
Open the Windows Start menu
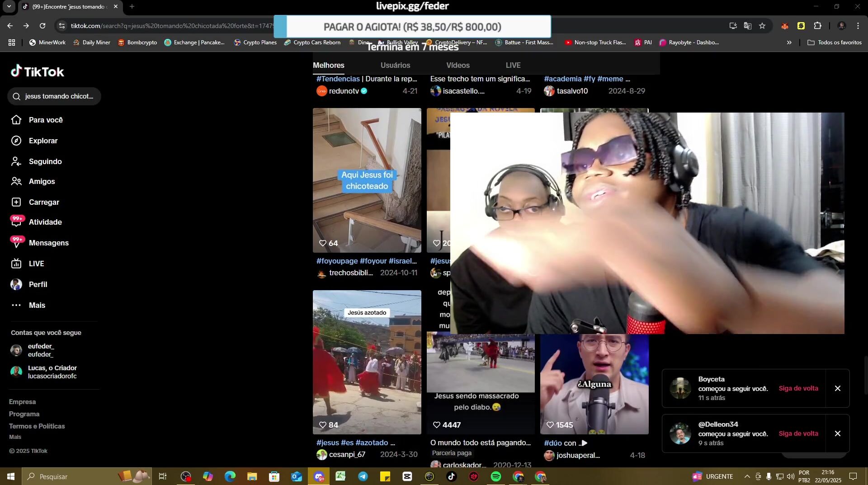(x=10, y=476)
